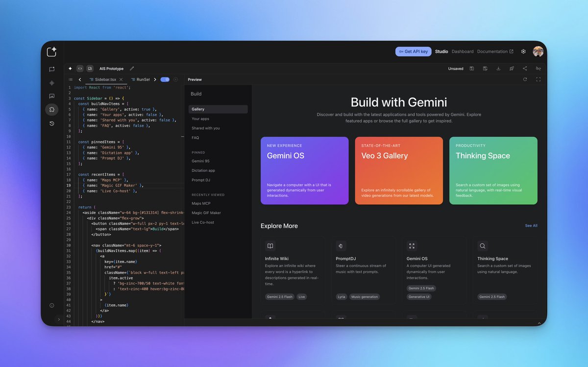Open Preview in fullscreen
This screenshot has height=367, width=588.
[x=538, y=79]
